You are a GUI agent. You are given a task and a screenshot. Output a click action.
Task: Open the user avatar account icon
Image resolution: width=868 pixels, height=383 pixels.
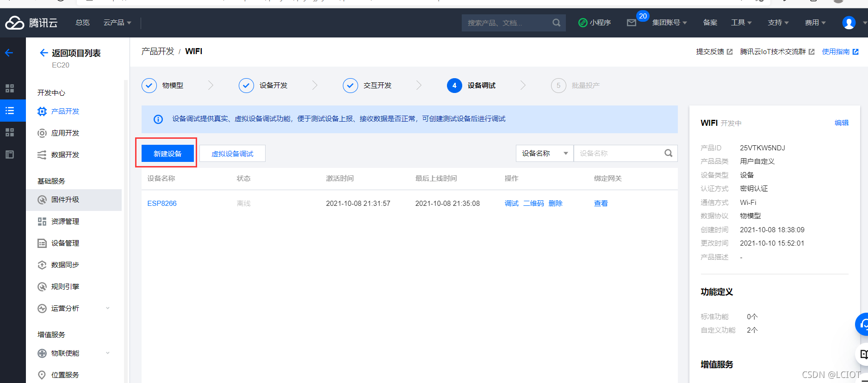(x=849, y=23)
